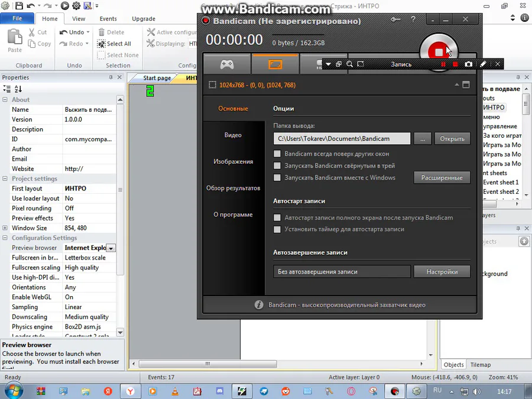532x399 pixels.
Task: Open the Запись toolbar dropdown triangle
Action: (x=328, y=64)
